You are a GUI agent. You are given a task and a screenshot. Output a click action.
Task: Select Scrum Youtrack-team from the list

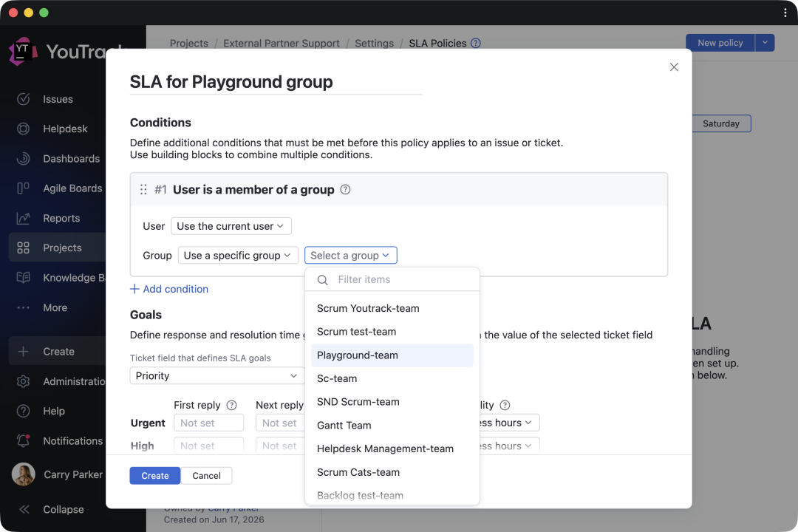pos(392,308)
